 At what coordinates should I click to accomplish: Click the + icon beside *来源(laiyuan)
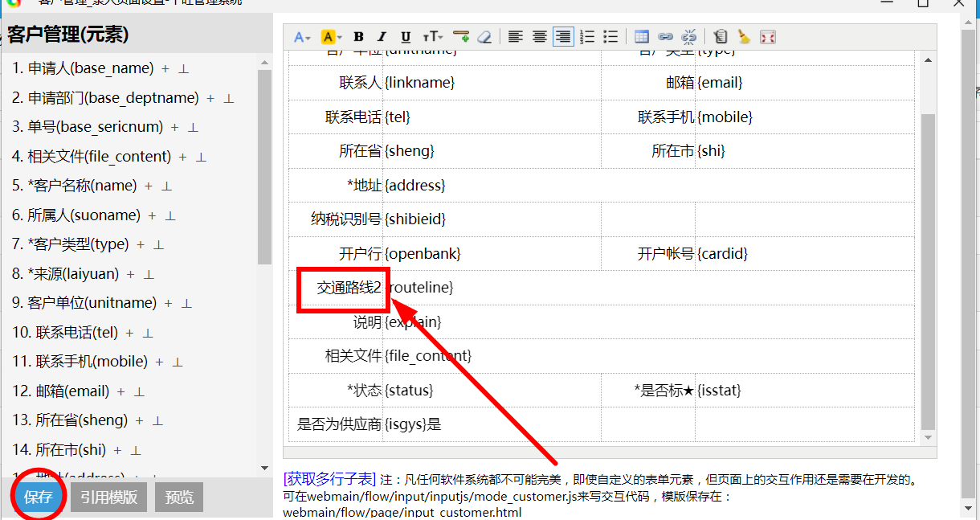pos(131,274)
